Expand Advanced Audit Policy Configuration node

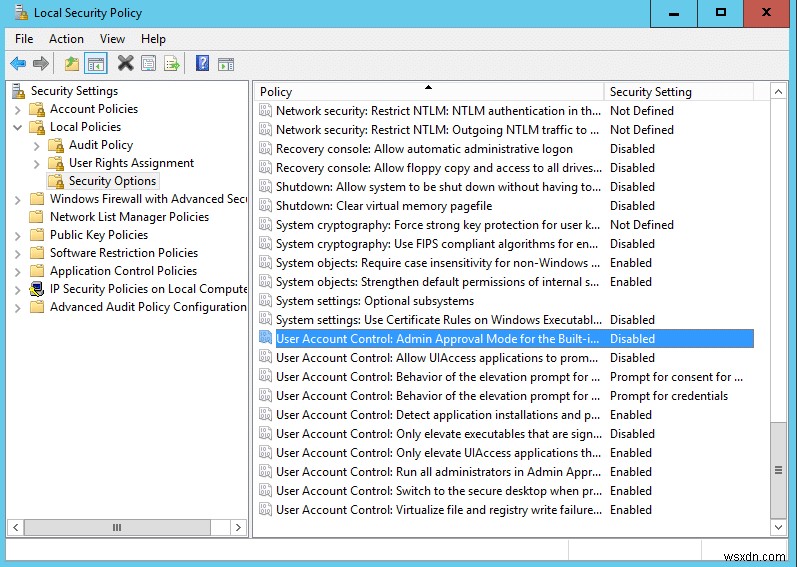pos(17,308)
